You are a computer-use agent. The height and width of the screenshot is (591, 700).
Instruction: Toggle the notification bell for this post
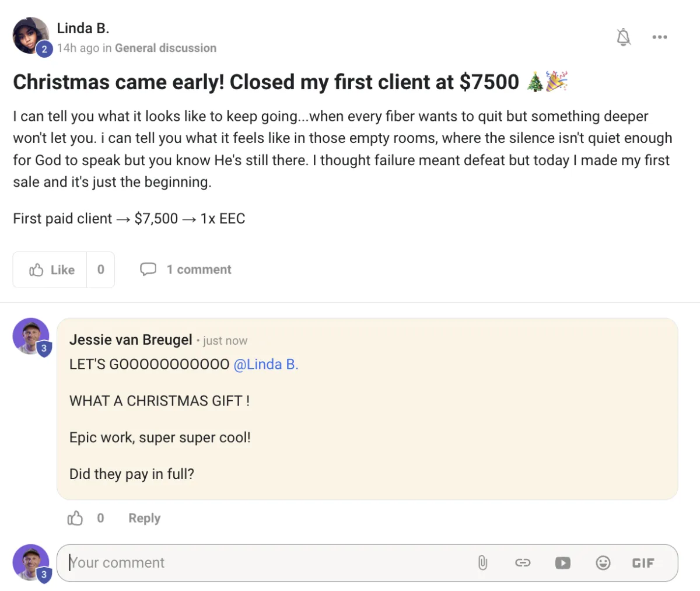[x=624, y=37]
